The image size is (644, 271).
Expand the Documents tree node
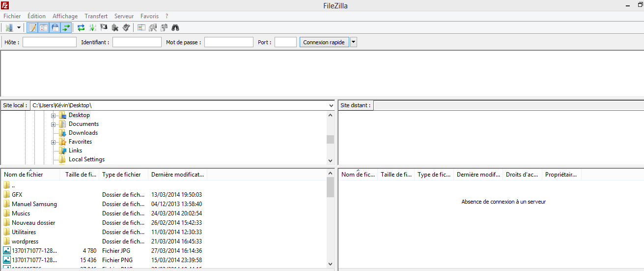coord(53,124)
